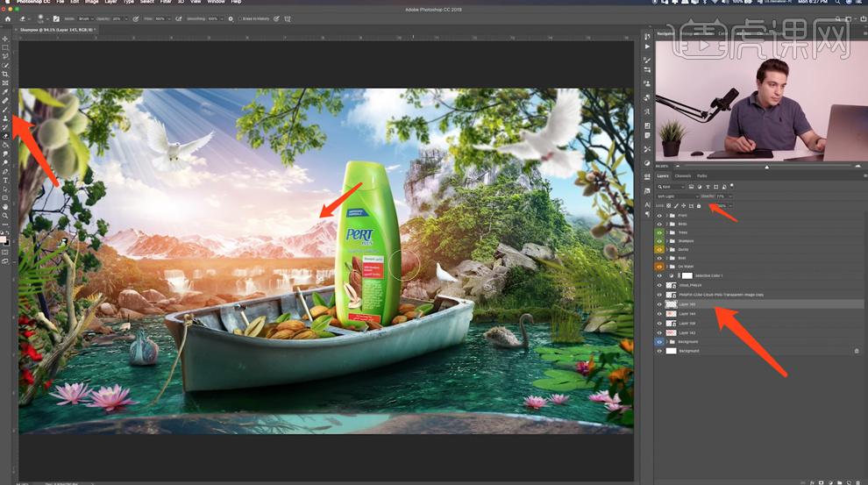The image size is (868, 485).
Task: Open the Layer menu in menu bar
Action: coord(110,2)
